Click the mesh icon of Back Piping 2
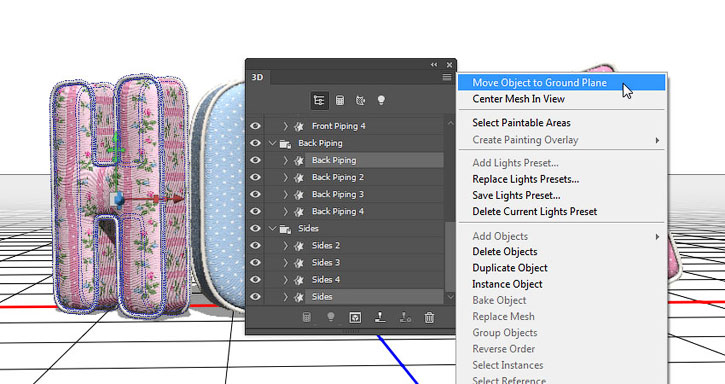Screen dimensions: 725x384 point(299,178)
